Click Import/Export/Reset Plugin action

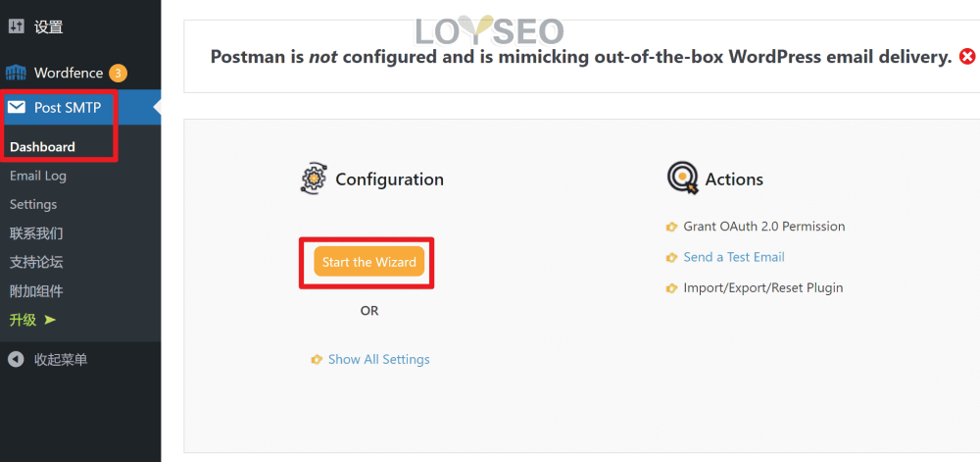point(763,288)
